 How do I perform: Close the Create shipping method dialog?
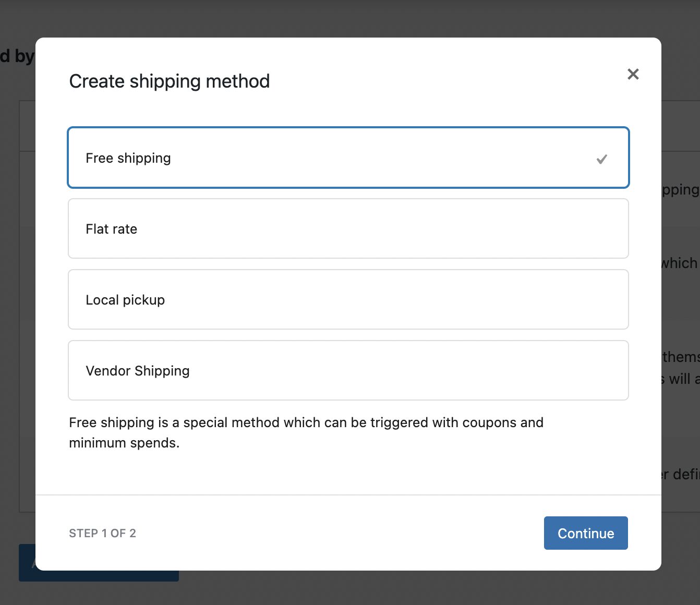[x=633, y=74]
